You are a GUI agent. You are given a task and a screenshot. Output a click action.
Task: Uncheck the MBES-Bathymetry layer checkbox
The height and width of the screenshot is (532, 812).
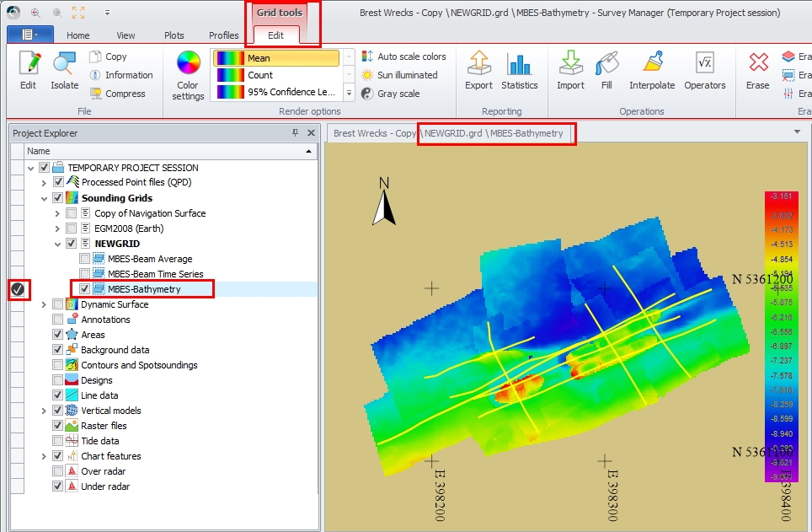click(85, 289)
